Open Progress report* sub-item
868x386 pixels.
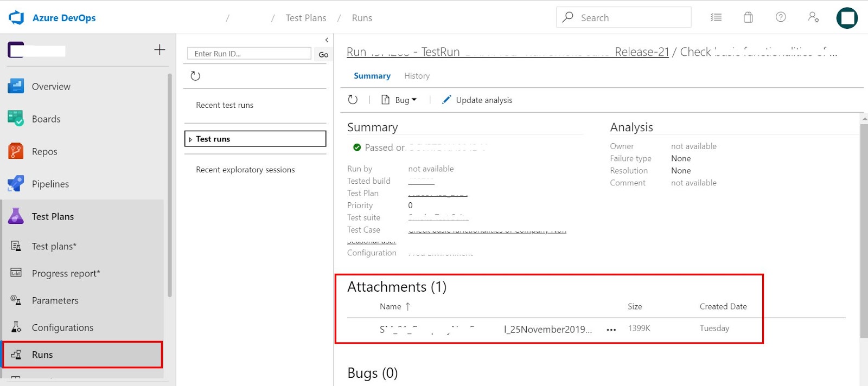[x=66, y=273]
